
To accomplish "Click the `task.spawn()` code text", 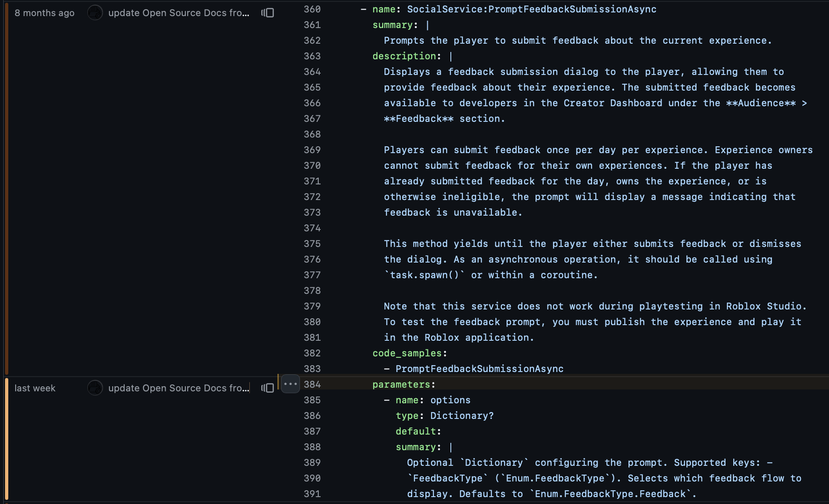I will (x=424, y=275).
